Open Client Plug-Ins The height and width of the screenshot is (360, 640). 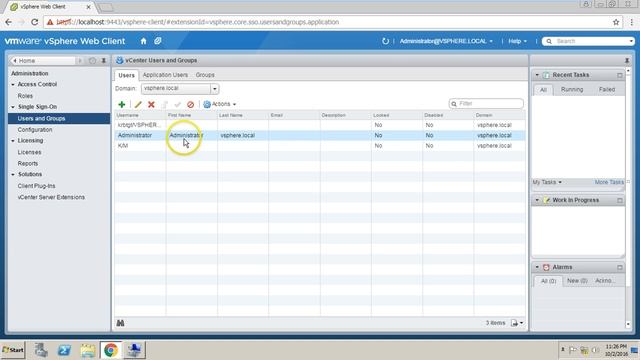coord(36,186)
